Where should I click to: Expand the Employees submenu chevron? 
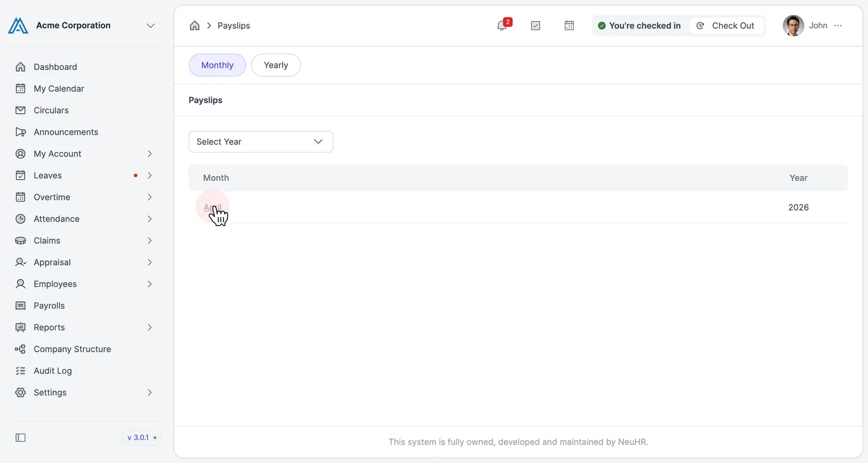pyautogui.click(x=149, y=284)
